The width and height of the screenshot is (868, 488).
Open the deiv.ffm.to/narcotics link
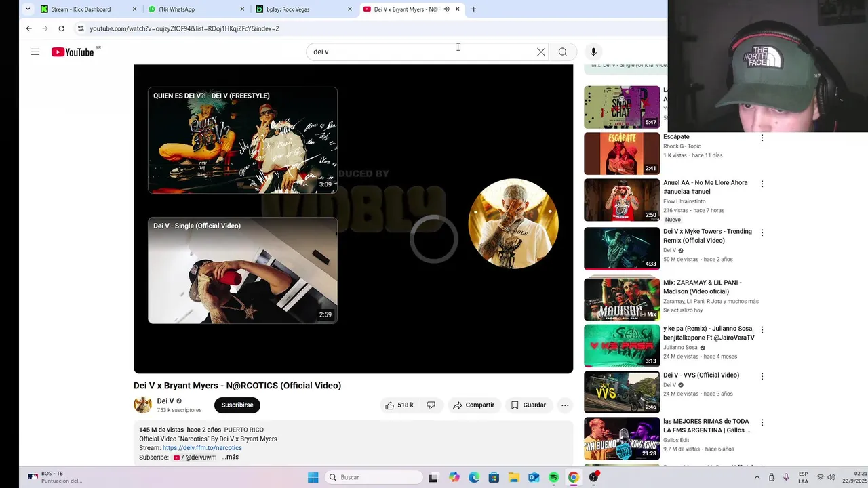202,448
